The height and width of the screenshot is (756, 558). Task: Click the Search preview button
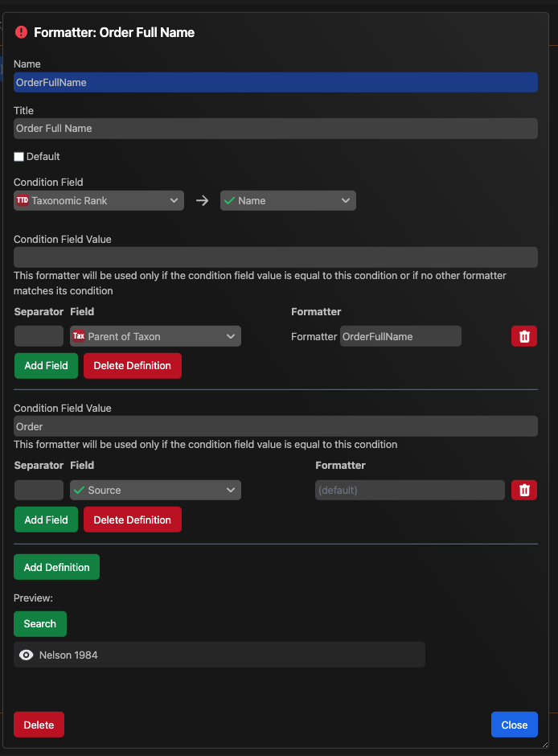40,624
